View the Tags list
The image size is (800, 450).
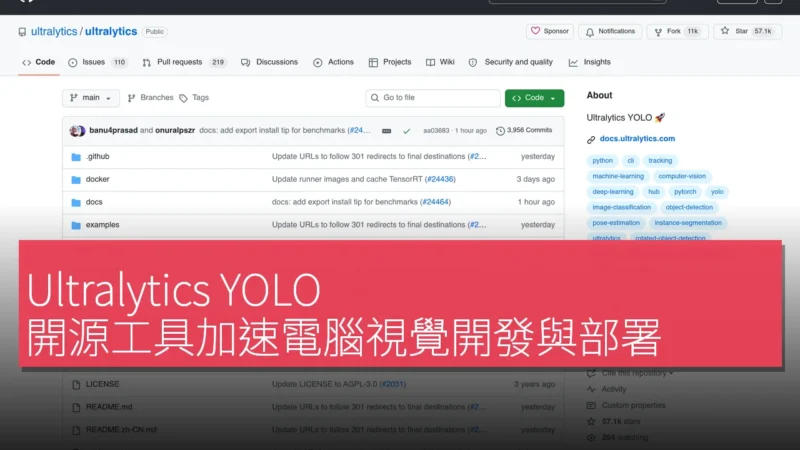[194, 97]
